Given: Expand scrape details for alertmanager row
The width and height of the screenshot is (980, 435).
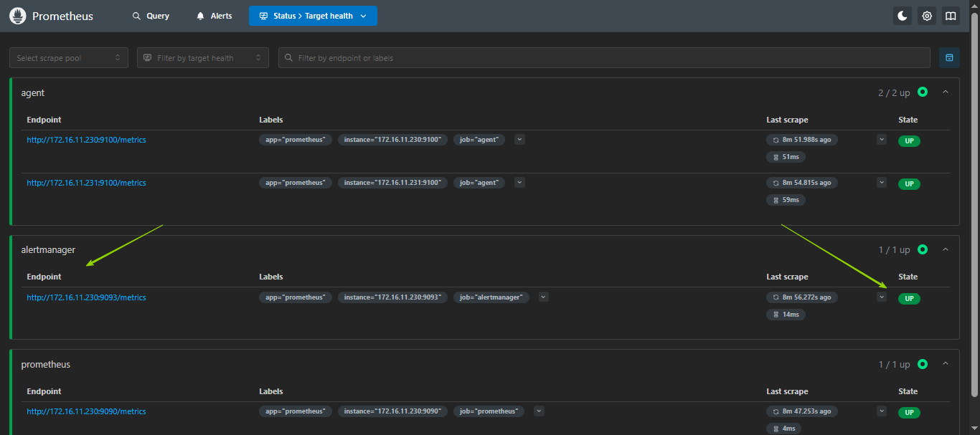Looking at the screenshot, I should click(x=882, y=296).
